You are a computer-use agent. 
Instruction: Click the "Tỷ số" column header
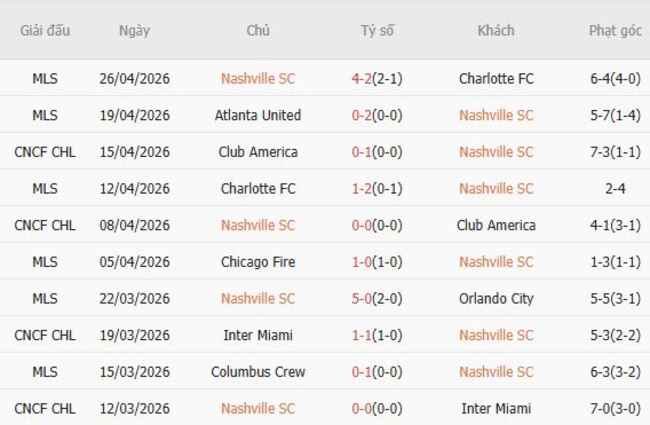(x=377, y=30)
